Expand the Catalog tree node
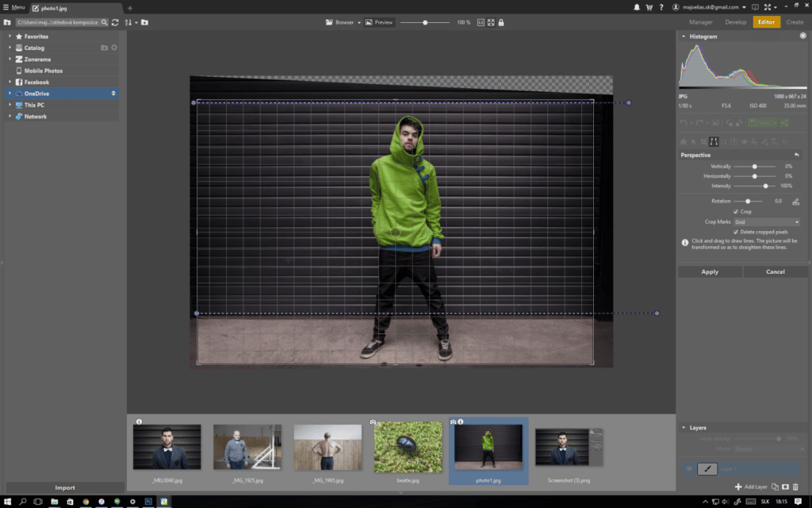Screen dimensions: 812x508 (10, 48)
